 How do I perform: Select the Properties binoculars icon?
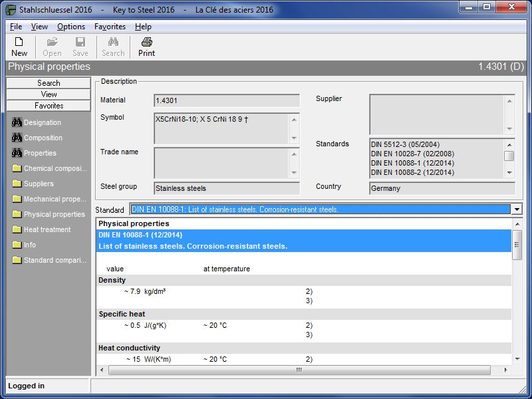point(17,153)
